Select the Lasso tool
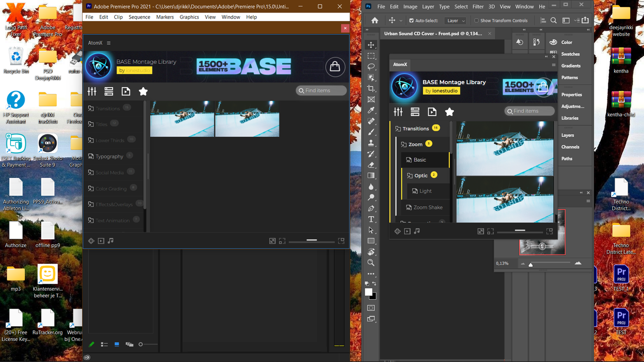The width and height of the screenshot is (644, 362). 371,67
